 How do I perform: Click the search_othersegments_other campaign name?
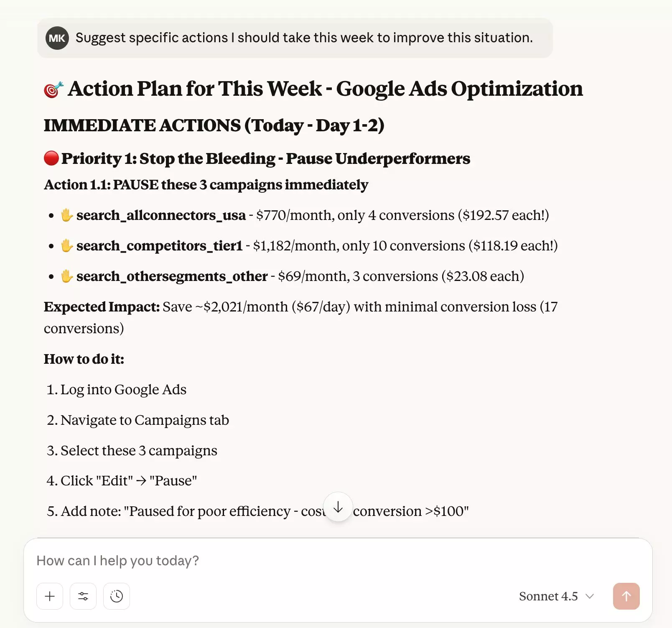click(x=172, y=276)
